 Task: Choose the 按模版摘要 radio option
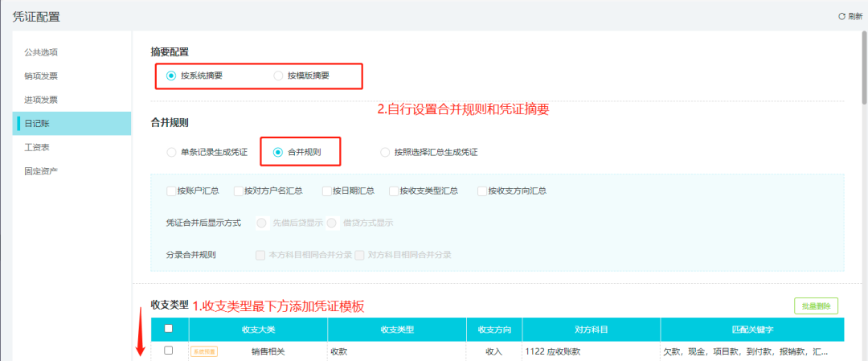click(278, 76)
